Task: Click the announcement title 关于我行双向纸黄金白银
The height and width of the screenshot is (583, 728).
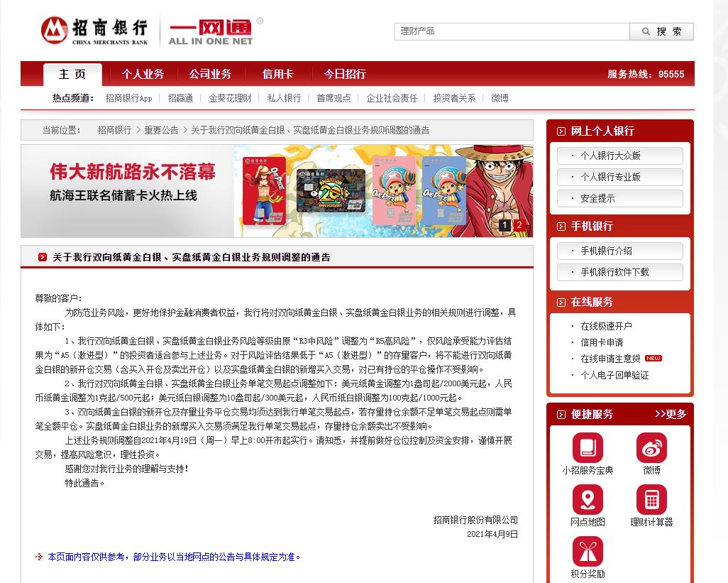Action: click(x=192, y=257)
